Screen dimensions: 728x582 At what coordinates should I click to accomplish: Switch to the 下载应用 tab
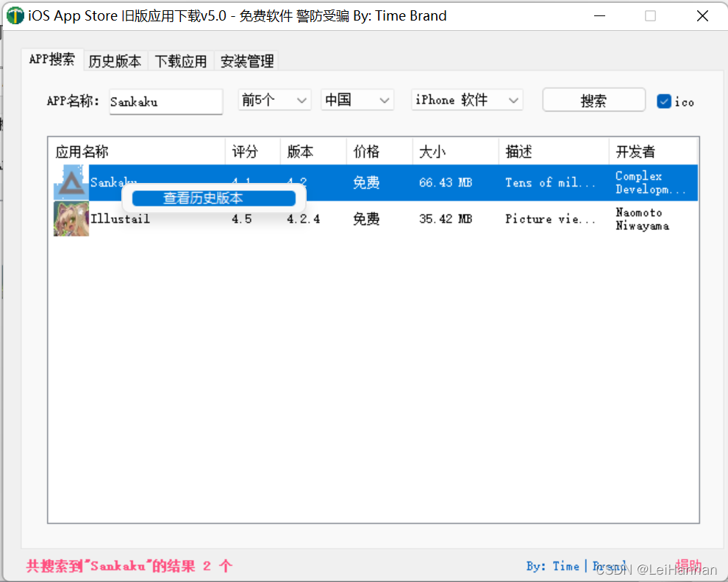[x=181, y=61]
